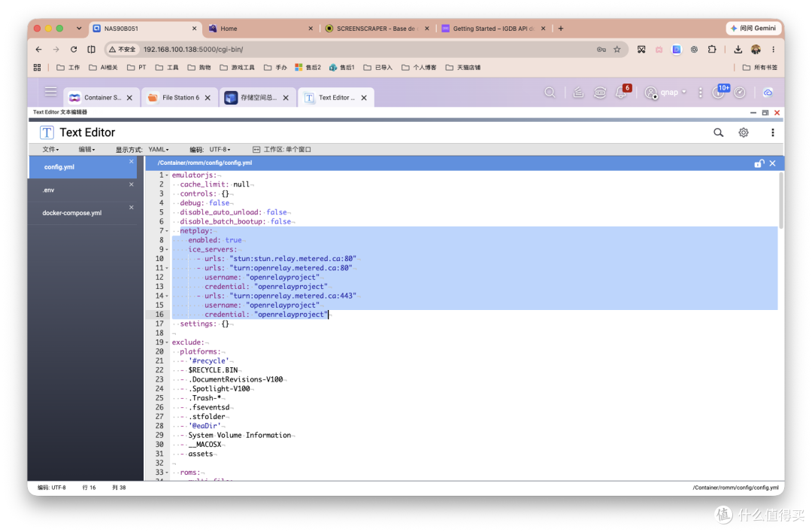The width and height of the screenshot is (812, 532).
Task: Click the 不安全 site security indicator
Action: click(123, 49)
